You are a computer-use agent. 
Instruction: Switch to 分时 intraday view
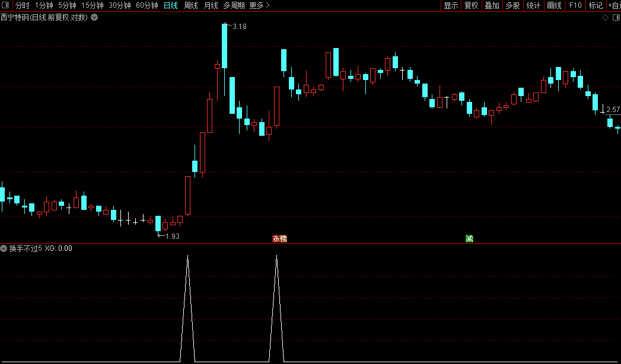22,5
